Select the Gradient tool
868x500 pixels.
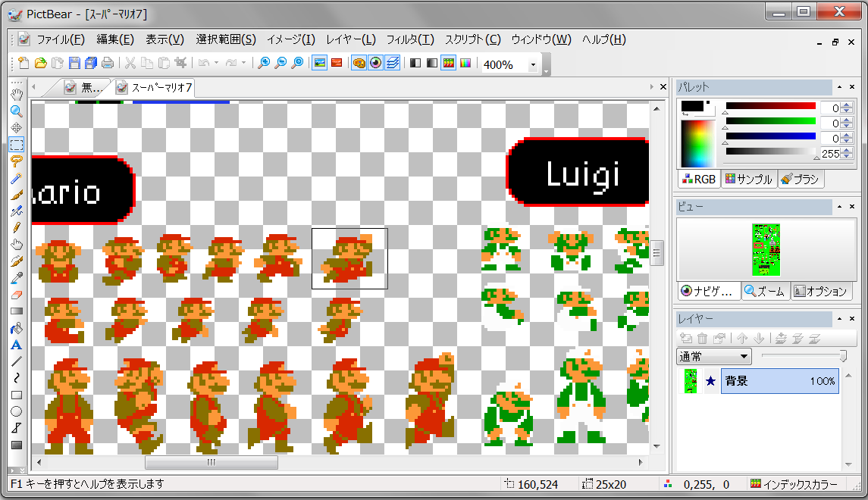[x=17, y=311]
